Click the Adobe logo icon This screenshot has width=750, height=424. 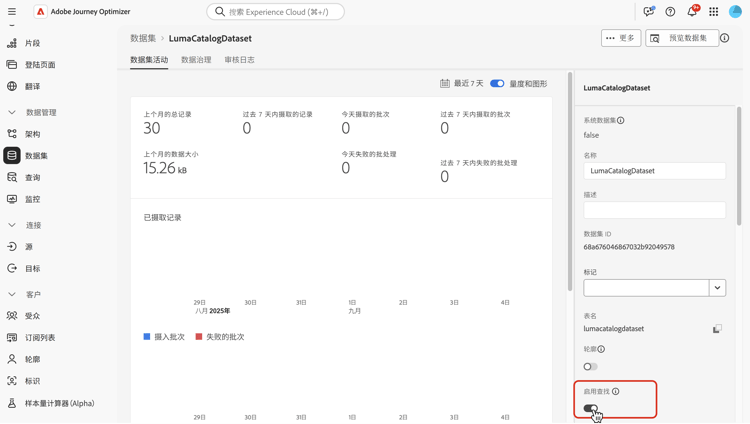[41, 11]
